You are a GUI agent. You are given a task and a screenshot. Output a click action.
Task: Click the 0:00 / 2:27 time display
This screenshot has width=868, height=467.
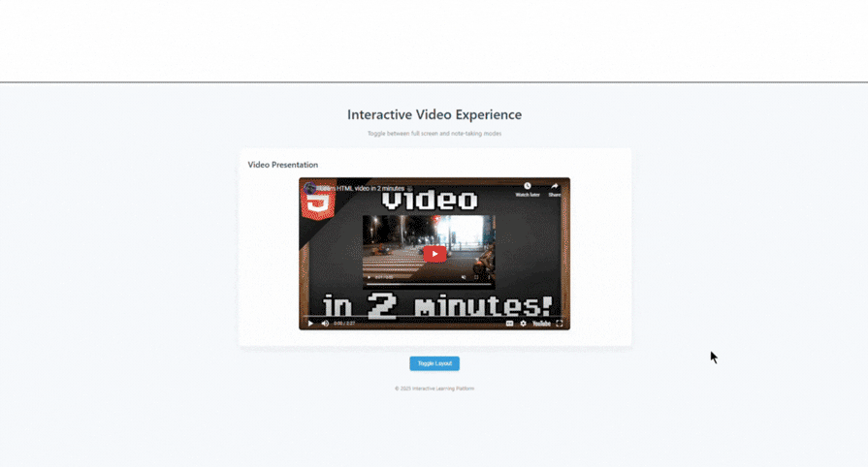pos(344,324)
